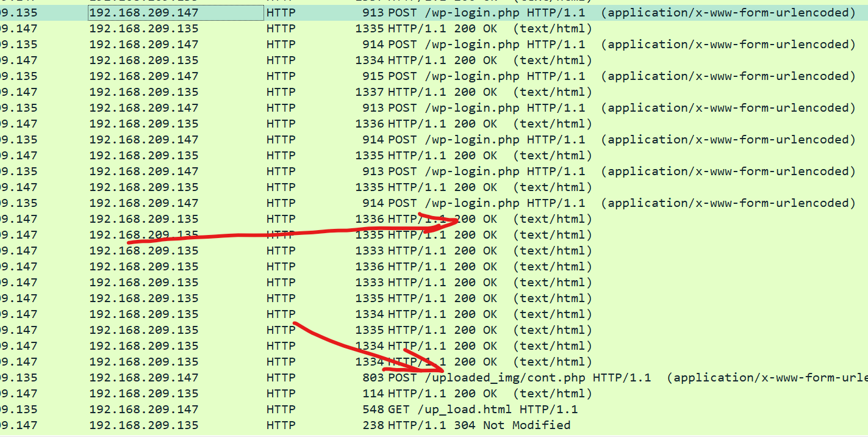
Task: Select the 304 Not Modified response packet
Action: click(x=434, y=425)
